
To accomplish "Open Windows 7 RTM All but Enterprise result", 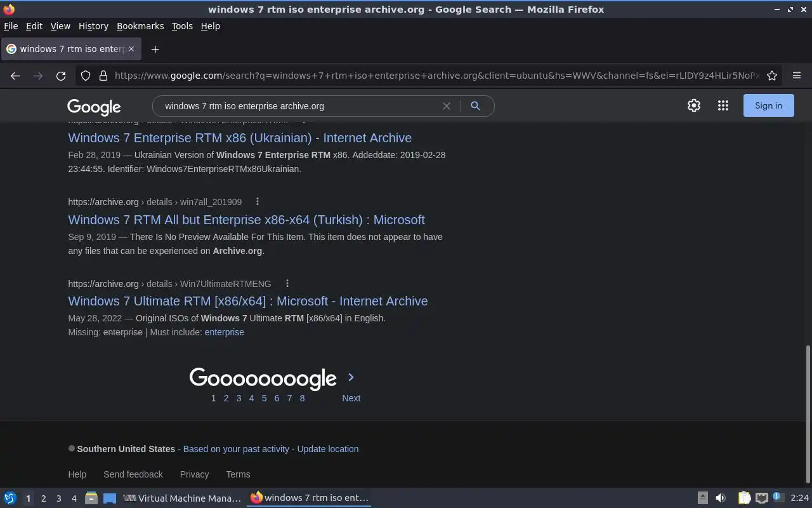I will 246,220.
